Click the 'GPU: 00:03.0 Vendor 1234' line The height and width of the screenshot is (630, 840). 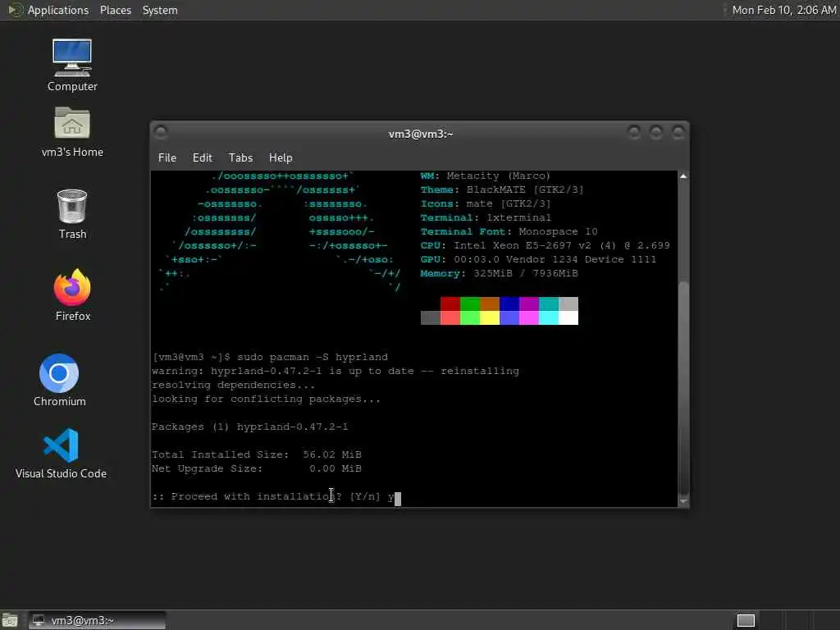point(538,260)
